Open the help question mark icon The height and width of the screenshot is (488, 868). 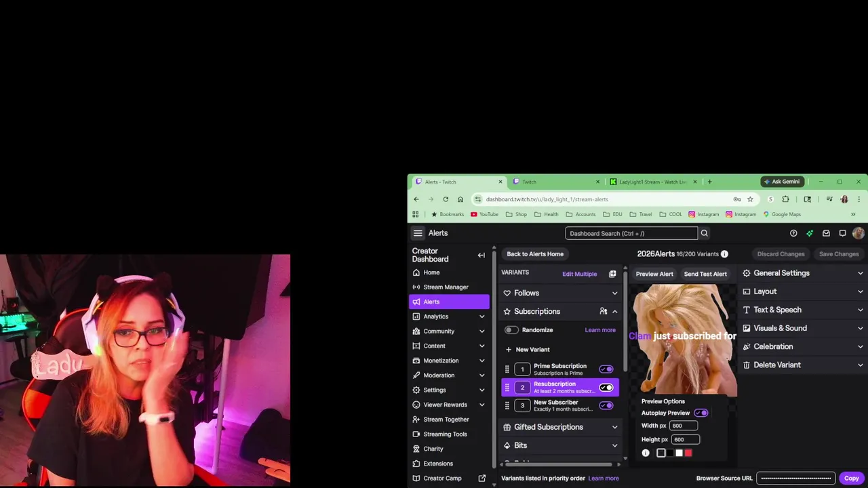click(x=793, y=233)
